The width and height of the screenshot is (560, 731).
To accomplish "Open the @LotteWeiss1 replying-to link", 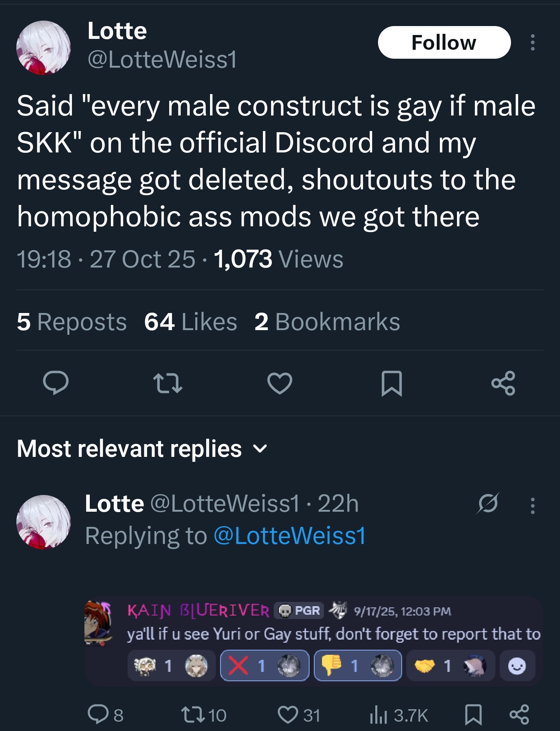I will [x=290, y=535].
